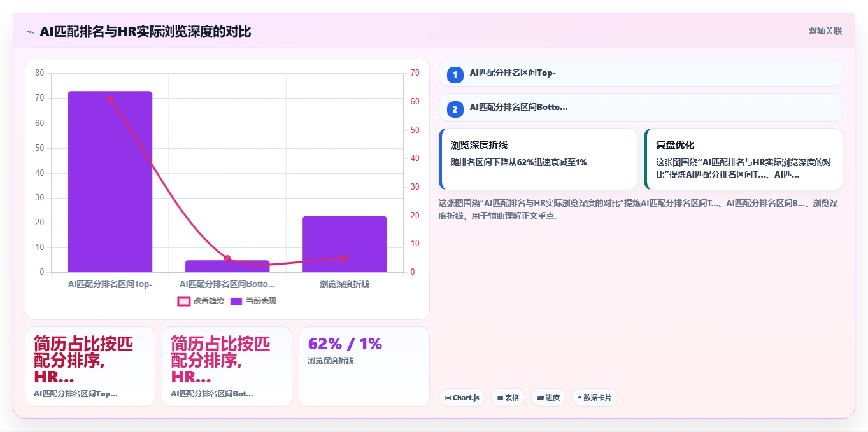Click the purple 当前表现 legend swatch
868x432 pixels.
tap(236, 301)
